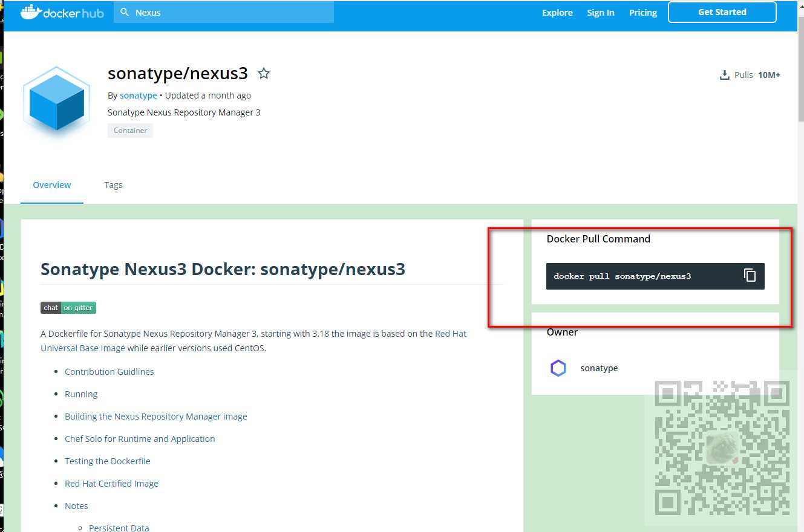Open the Red Hat Universal Base Image link
This screenshot has width=804, height=532.
point(253,341)
